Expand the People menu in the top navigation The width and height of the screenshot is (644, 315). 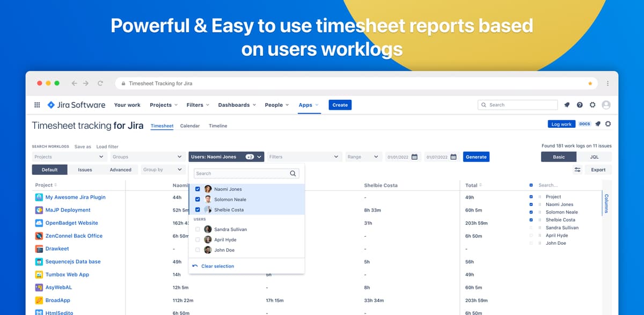point(276,105)
